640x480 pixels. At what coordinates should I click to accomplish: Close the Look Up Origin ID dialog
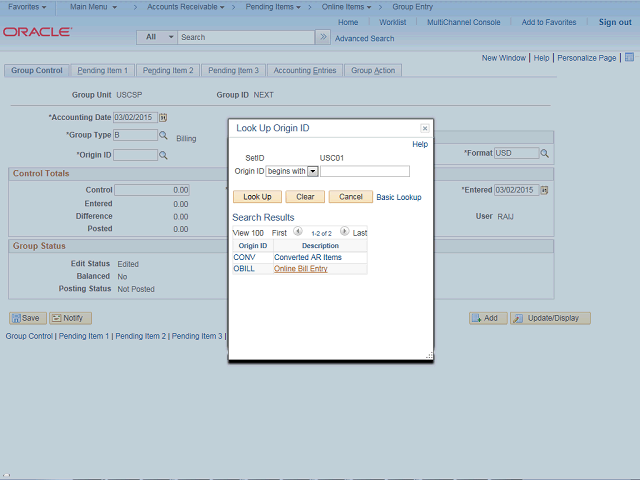click(x=424, y=129)
